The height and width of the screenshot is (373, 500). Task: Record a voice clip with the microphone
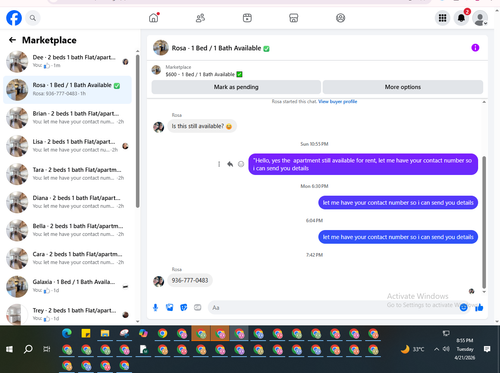click(155, 307)
